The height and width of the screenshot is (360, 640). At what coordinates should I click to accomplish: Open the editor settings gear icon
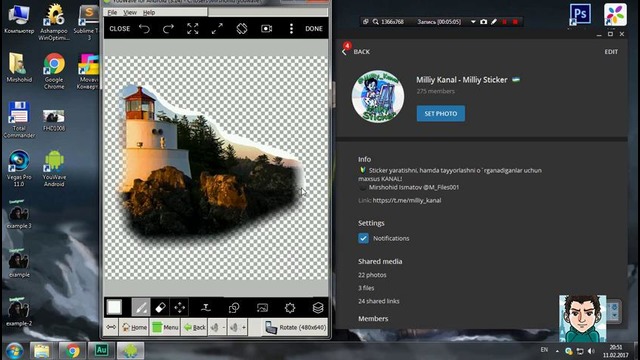tap(290, 307)
